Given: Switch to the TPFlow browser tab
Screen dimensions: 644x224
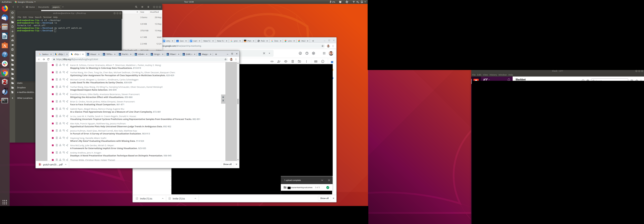Looking at the screenshot, I should (108, 54).
